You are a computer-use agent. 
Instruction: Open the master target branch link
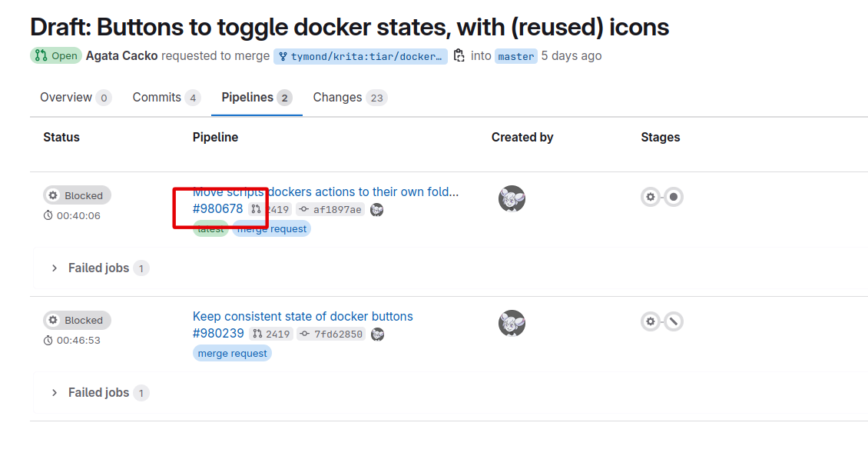tap(515, 56)
